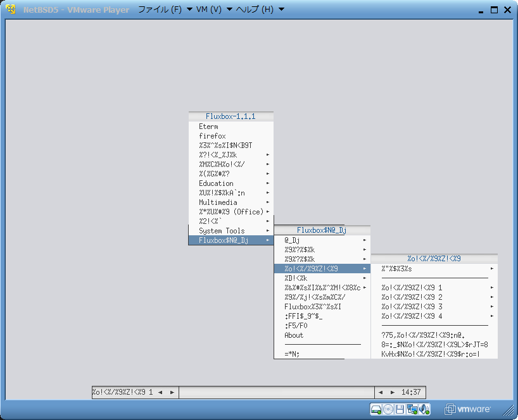Expand the arrow beside "%D!<%k"
518x420 pixels.
[365, 278]
